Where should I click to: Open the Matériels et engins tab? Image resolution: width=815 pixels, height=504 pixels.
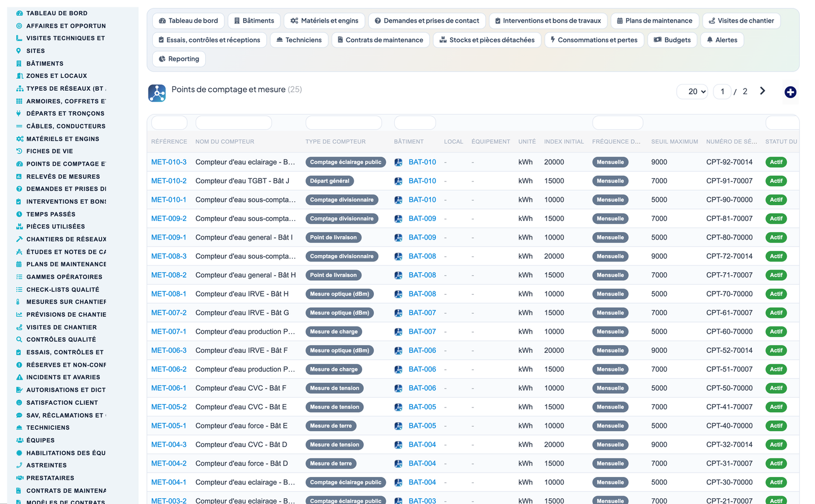point(324,21)
